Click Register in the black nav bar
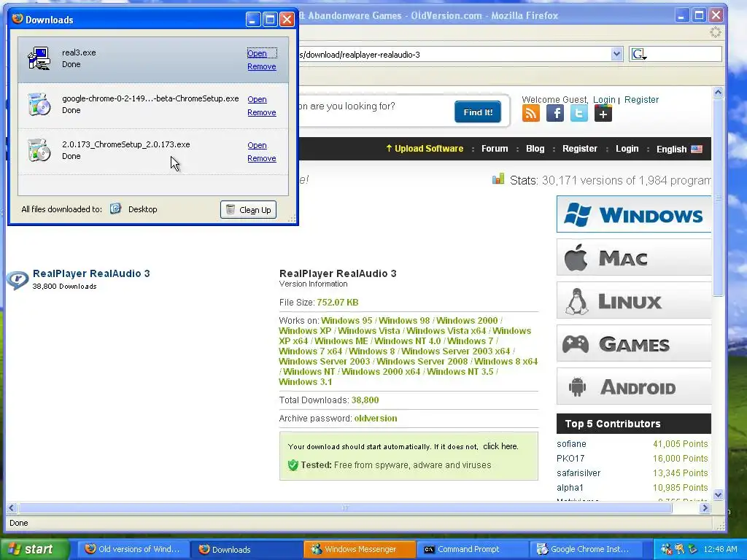This screenshot has height=560, width=747. (x=579, y=149)
